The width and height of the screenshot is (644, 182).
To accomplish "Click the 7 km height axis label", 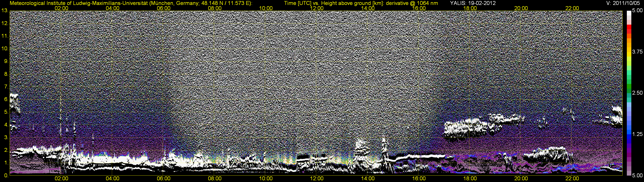I will (x=6, y=87).
